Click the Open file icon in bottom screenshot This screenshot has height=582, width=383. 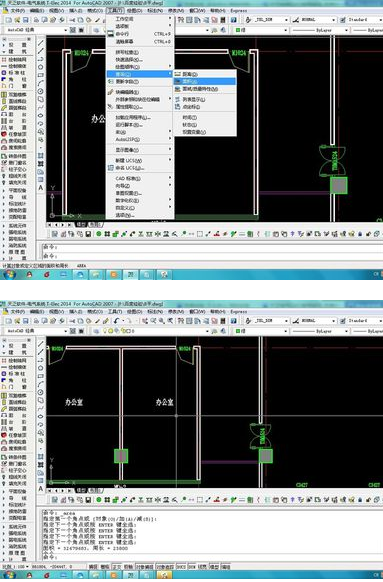tap(17, 321)
